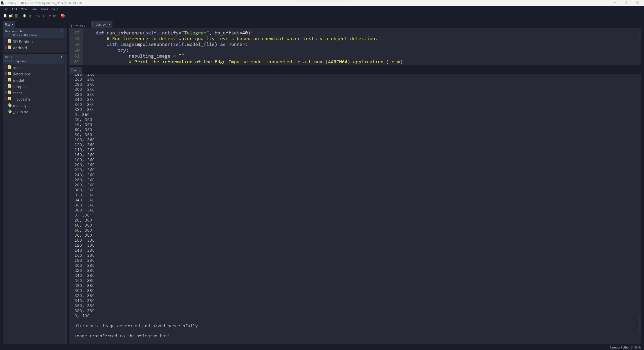The image size is (644, 350).
Task: Expand the detections folder arrow
Action: coord(6,74)
